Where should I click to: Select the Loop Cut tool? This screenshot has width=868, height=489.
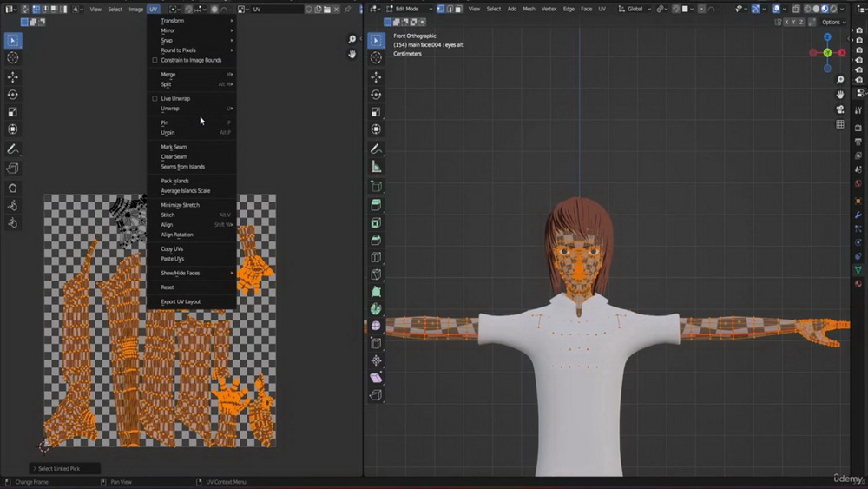(376, 257)
